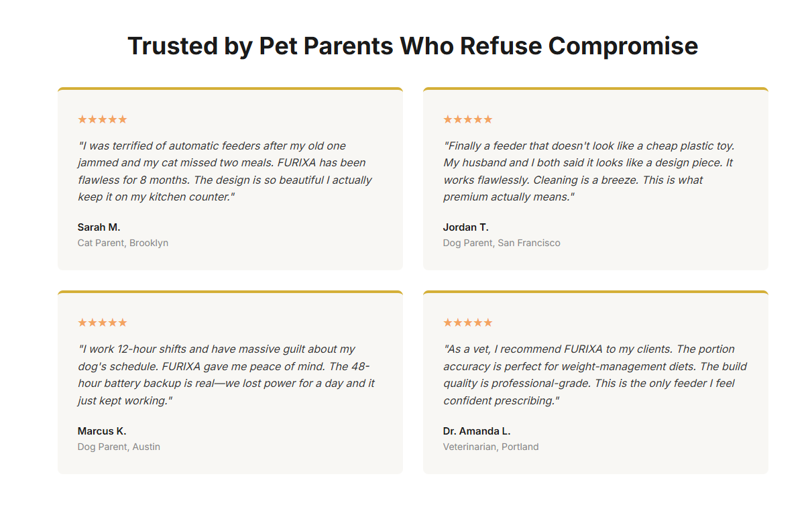Select the Jordan T. reviewer name

click(x=465, y=227)
